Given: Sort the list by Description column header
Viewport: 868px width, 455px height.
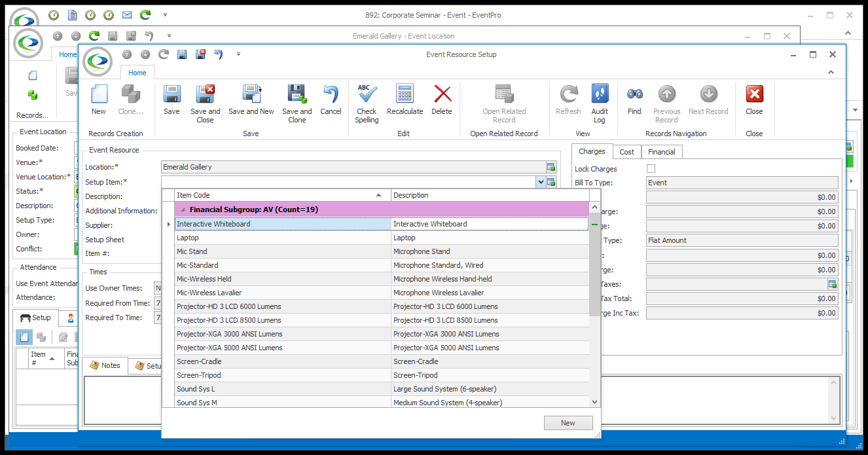Looking at the screenshot, I should (x=490, y=195).
